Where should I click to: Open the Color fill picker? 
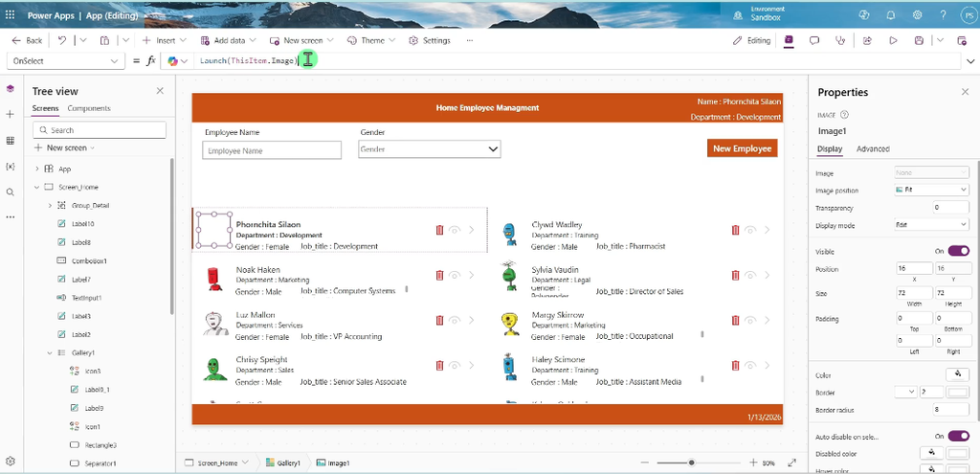click(957, 374)
